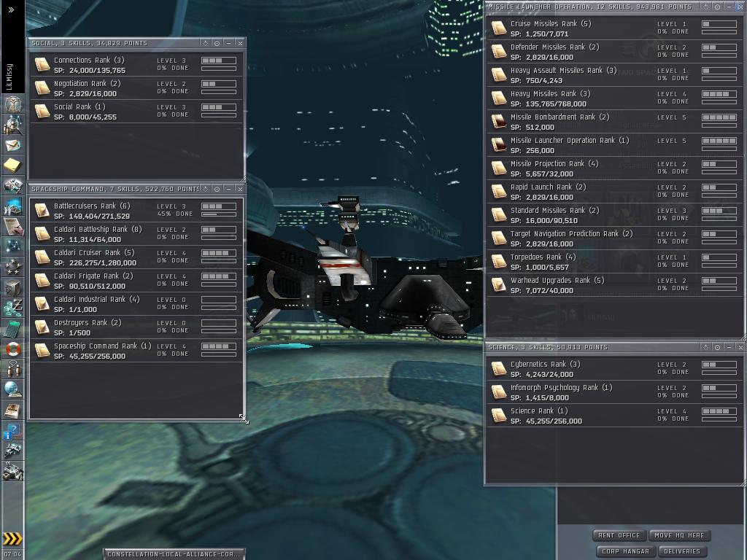747x560 pixels.
Task: Select the Destroyers Rank (2) skill
Action: [136, 327]
